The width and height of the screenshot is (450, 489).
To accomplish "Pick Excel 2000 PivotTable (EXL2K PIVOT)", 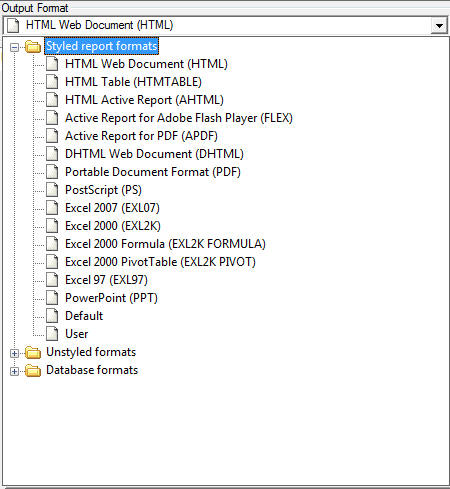I will coord(160,262).
